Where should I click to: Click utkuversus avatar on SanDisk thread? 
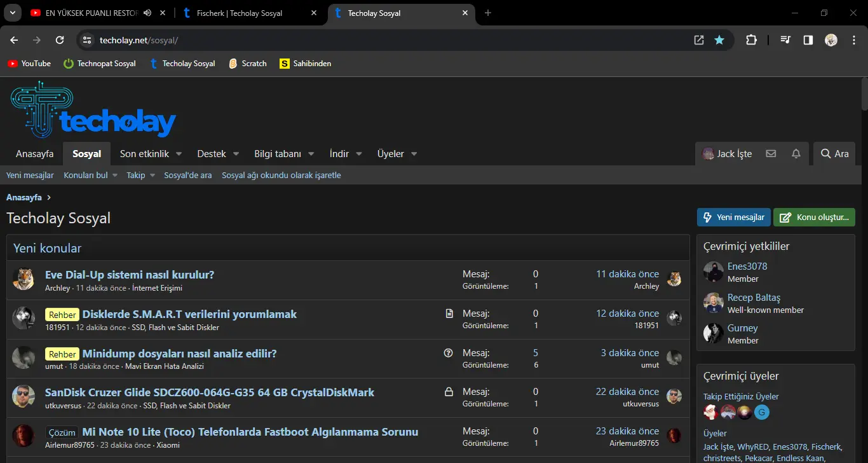click(x=24, y=397)
